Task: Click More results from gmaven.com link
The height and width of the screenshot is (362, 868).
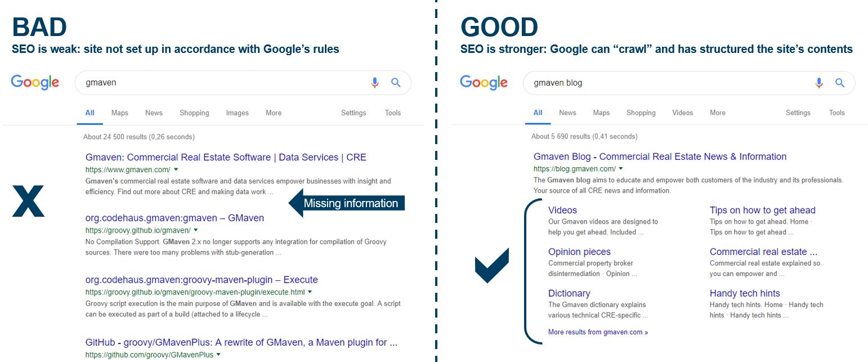Action: point(598,332)
